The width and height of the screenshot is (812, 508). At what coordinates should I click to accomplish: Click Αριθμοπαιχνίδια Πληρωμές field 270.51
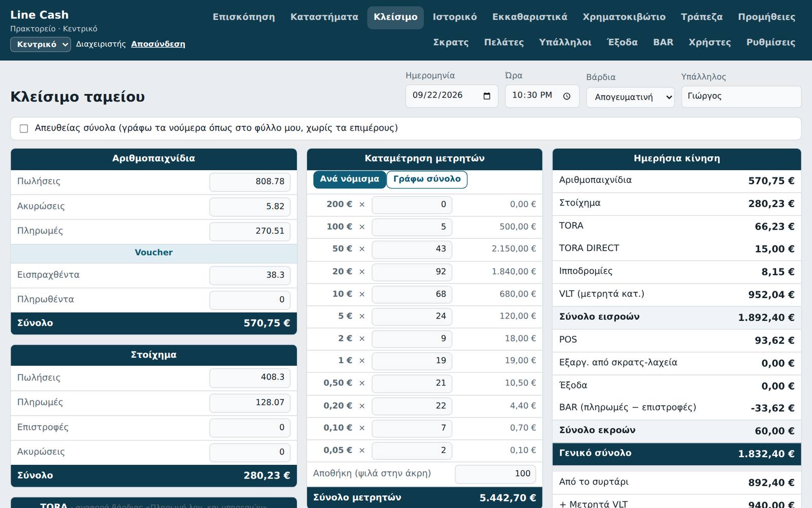click(250, 231)
